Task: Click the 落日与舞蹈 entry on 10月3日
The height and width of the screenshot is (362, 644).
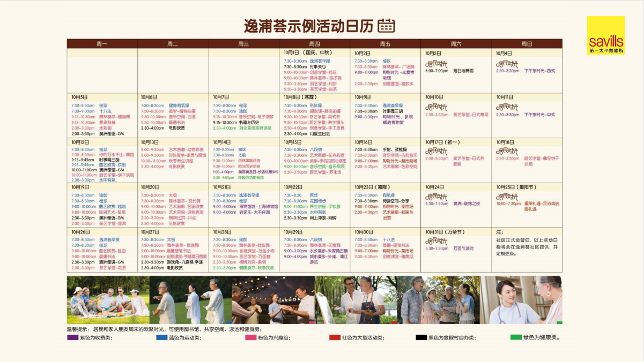Action: [463, 71]
